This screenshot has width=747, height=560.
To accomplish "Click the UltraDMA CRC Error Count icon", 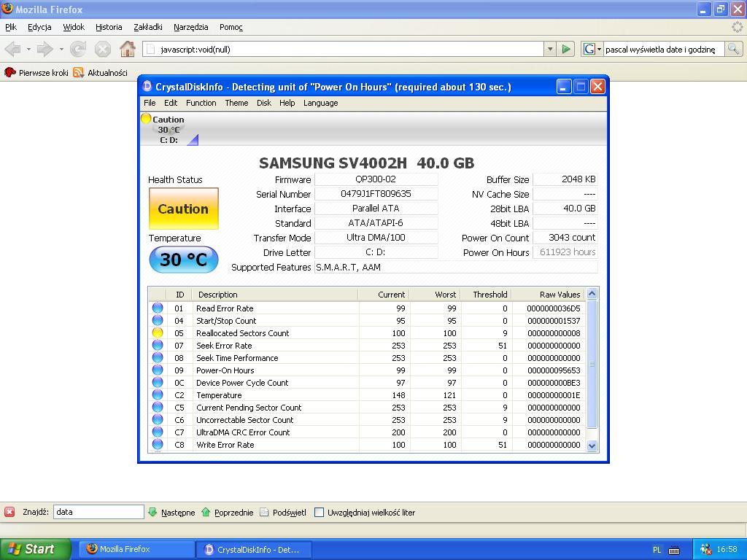I will click(158, 432).
